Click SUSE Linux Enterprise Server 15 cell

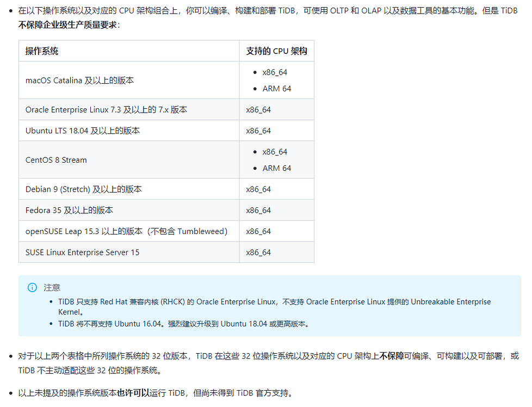(129, 252)
